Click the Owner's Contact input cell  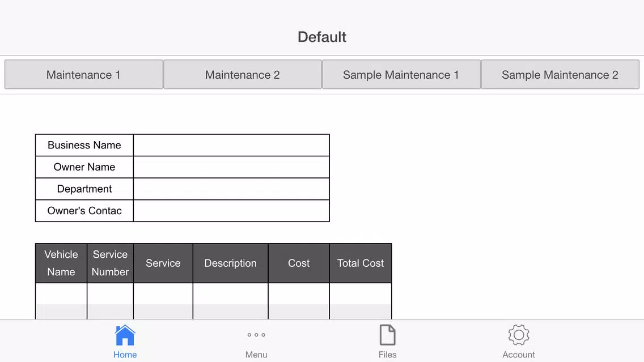(231, 211)
